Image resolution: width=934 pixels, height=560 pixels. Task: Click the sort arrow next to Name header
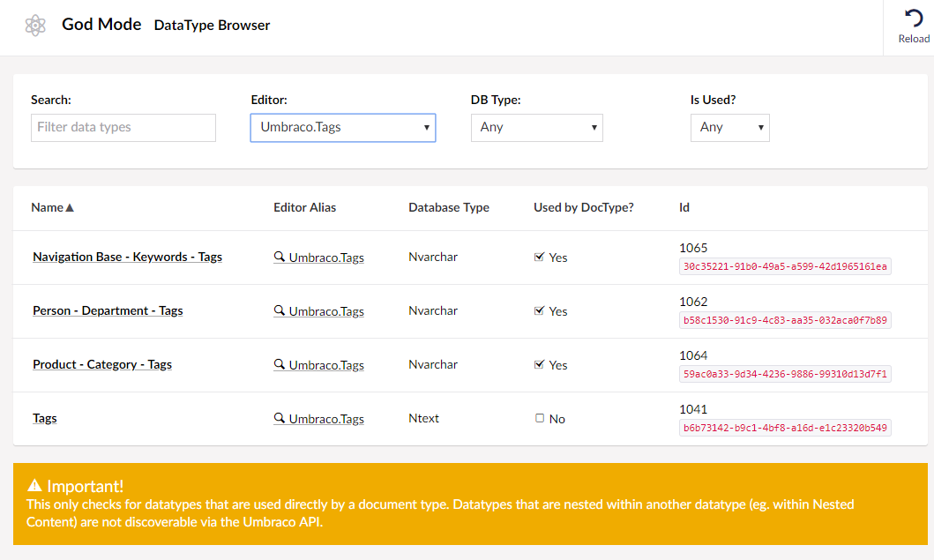tap(70, 207)
